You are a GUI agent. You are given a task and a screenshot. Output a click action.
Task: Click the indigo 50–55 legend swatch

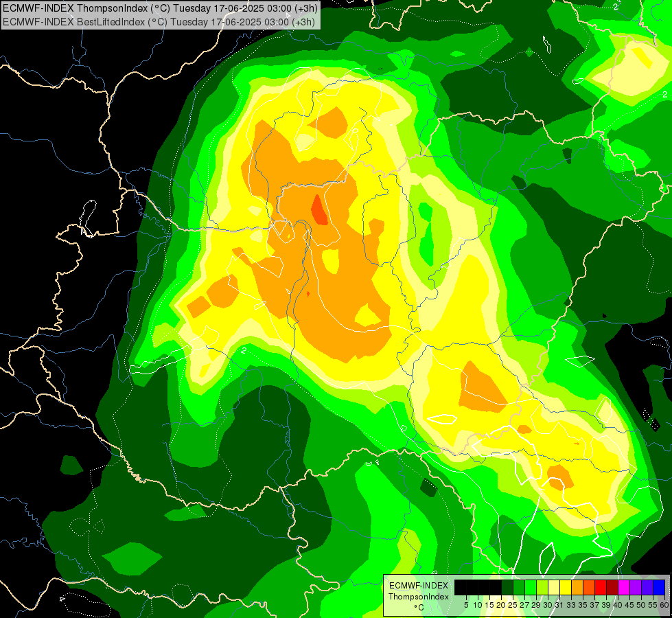point(647,587)
